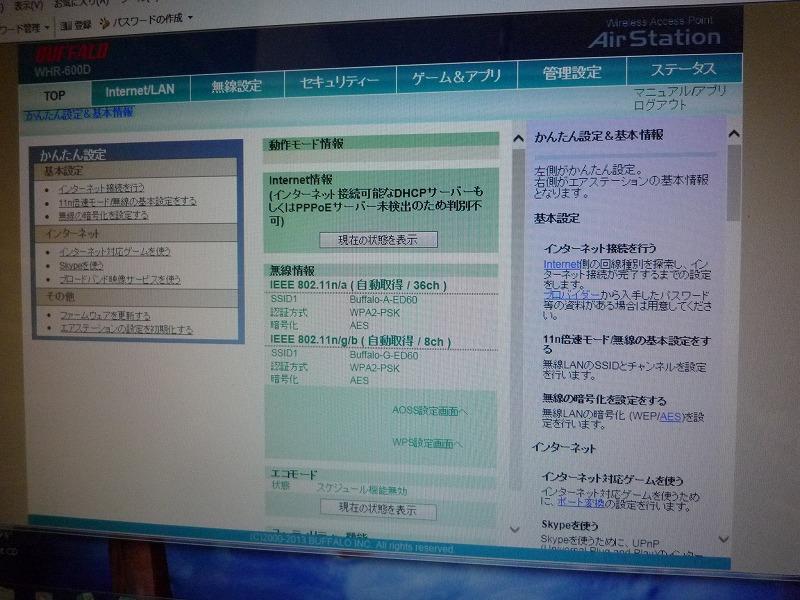
Task: Click かんたん設定＆基本情報 sub-navigation link
Action: [79, 114]
